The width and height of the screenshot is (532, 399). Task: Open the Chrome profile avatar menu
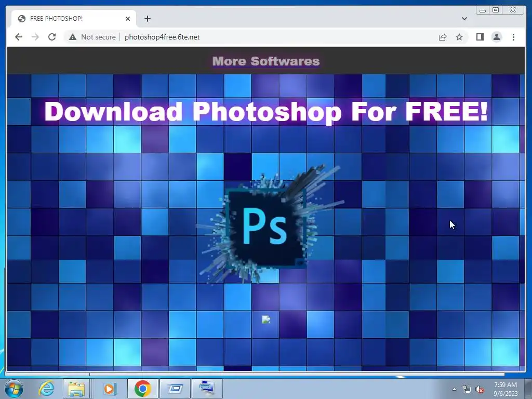point(496,37)
